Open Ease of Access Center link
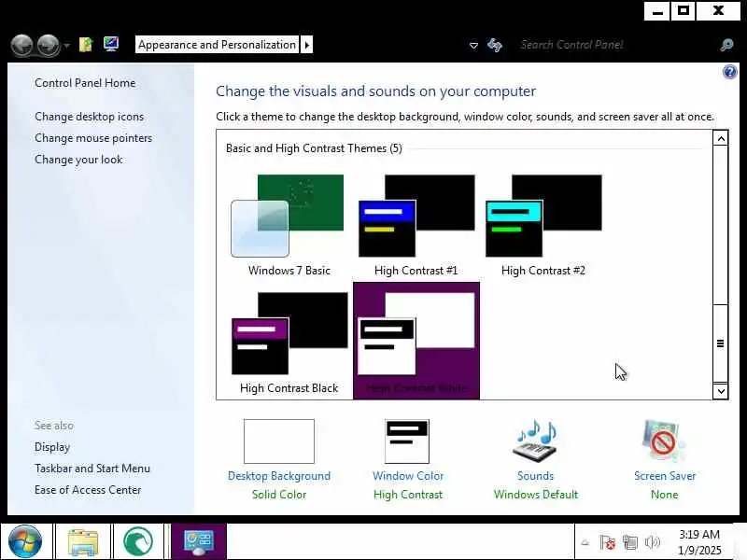 click(x=88, y=490)
